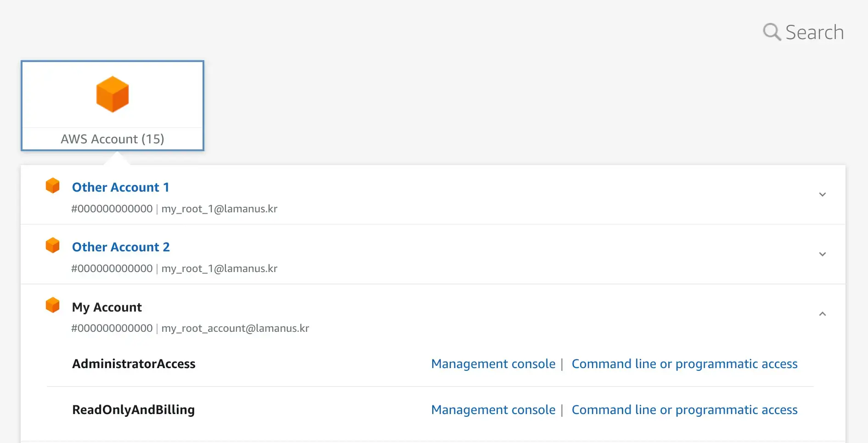Open Management console for ReadOnlyAndBilling
The height and width of the screenshot is (443, 868).
click(493, 410)
